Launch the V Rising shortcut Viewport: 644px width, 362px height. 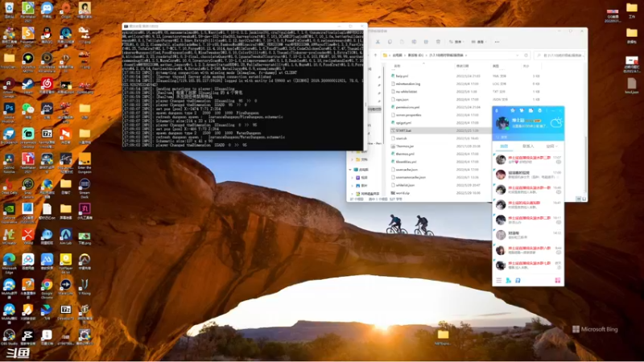click(85, 287)
